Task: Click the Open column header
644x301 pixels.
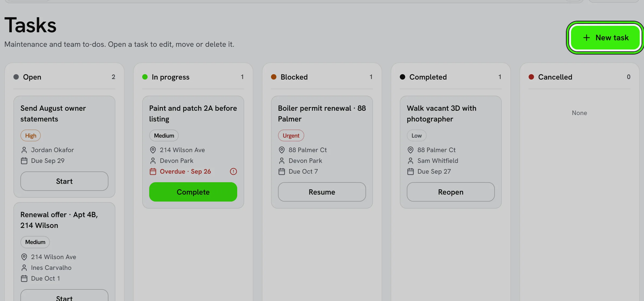Action: (64, 77)
